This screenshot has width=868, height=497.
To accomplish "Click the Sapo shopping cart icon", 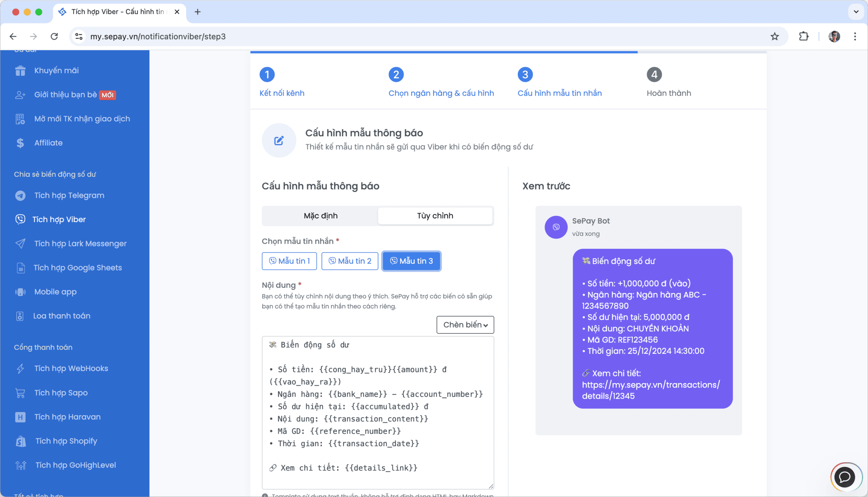I will coord(20,393).
